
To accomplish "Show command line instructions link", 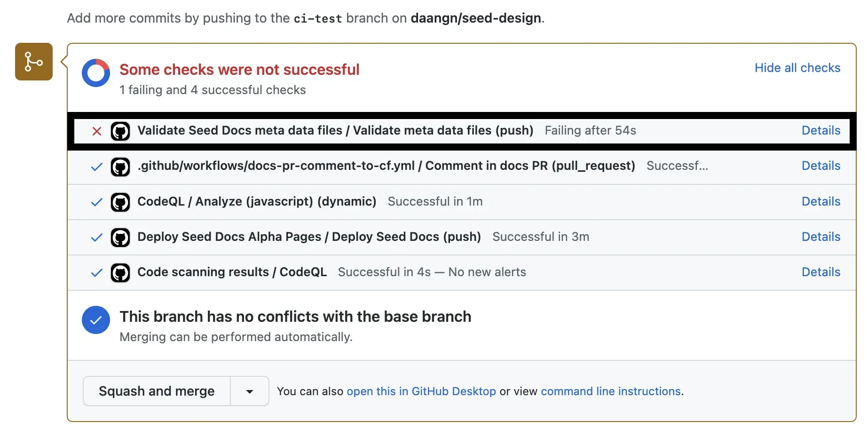I will pyautogui.click(x=610, y=391).
